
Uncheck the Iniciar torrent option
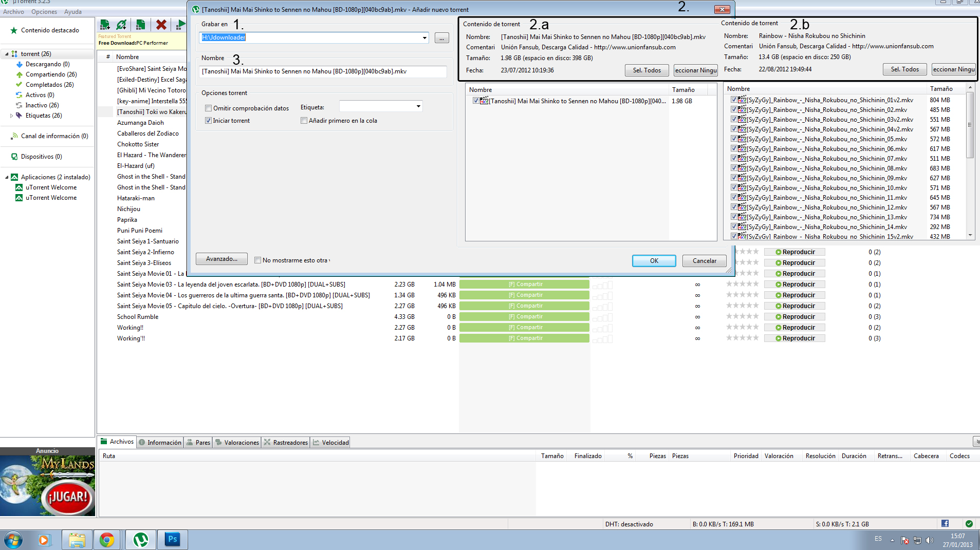point(208,120)
